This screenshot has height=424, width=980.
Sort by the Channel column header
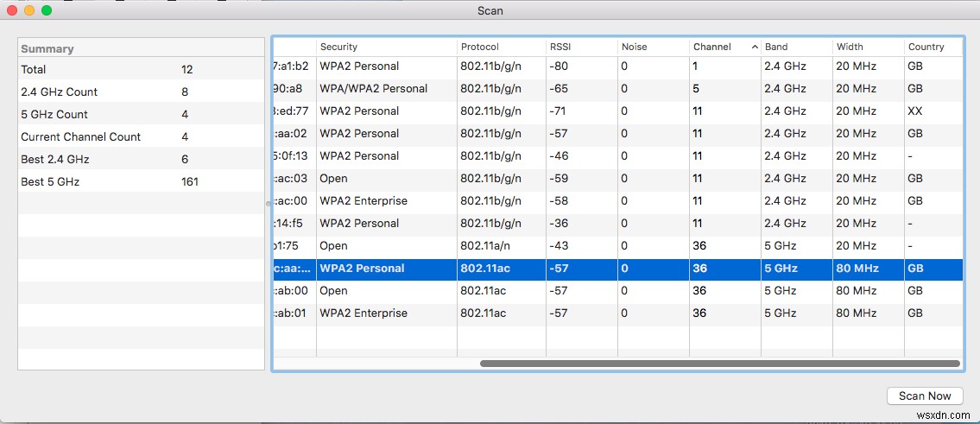(712, 47)
